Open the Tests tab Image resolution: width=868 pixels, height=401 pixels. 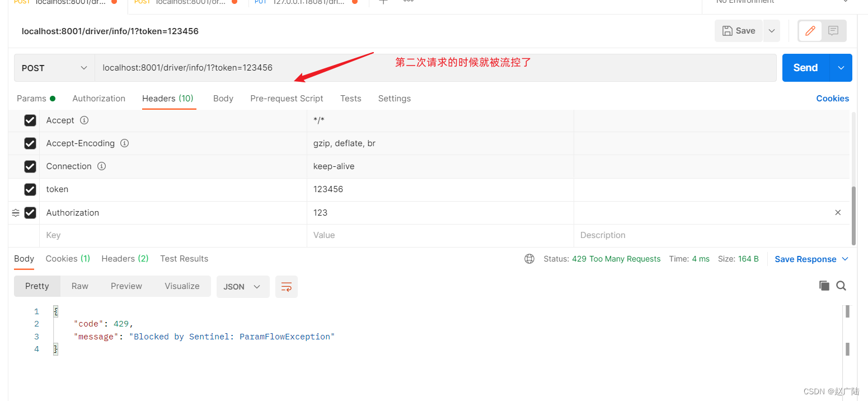351,98
